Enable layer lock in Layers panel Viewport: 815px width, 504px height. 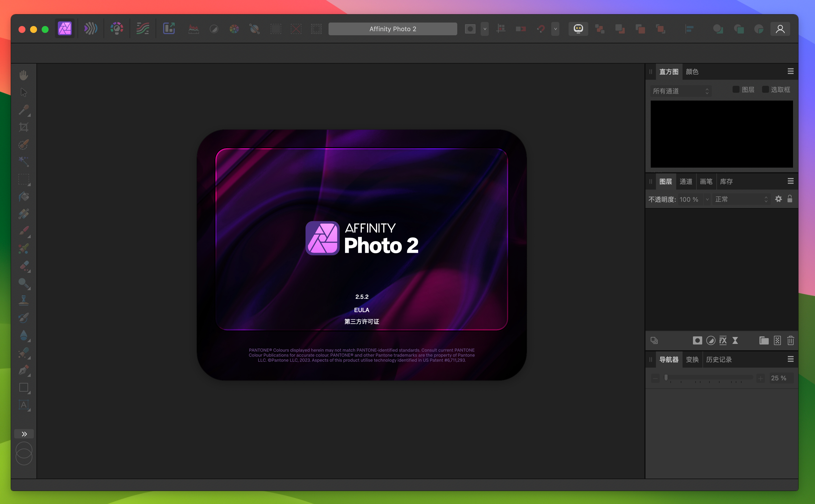(789, 199)
